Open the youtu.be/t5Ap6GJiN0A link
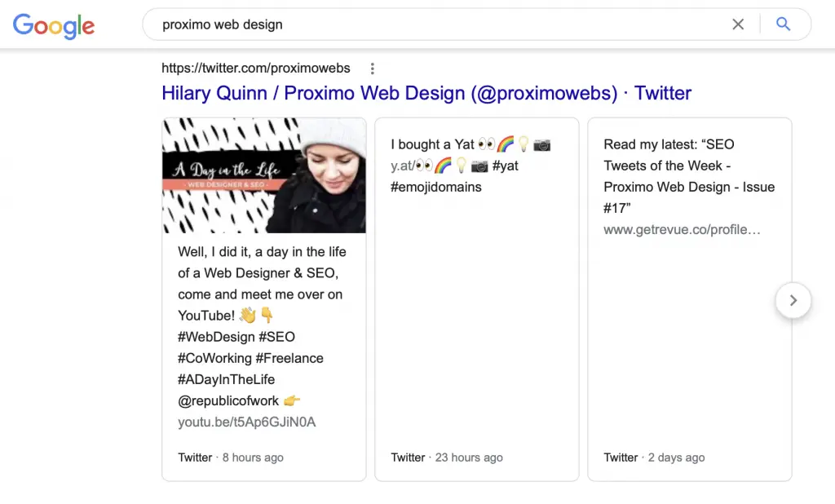The height and width of the screenshot is (504, 835). (246, 422)
